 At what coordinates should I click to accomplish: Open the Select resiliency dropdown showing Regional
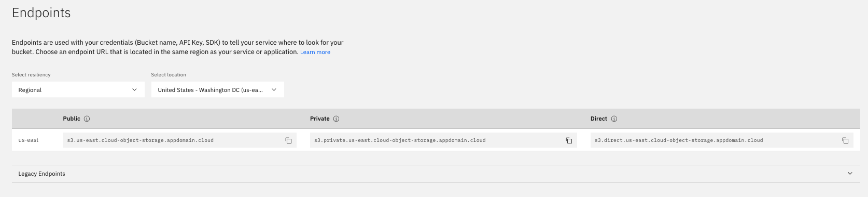click(x=78, y=90)
